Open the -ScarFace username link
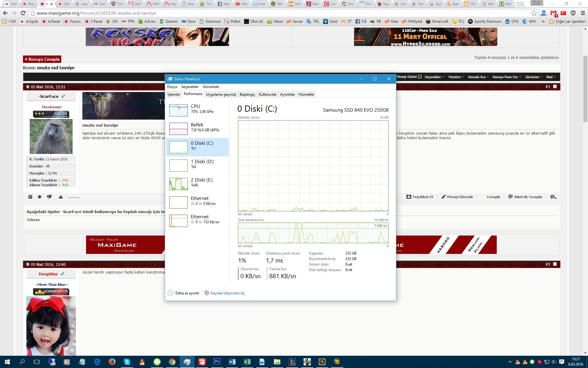 pyautogui.click(x=48, y=96)
